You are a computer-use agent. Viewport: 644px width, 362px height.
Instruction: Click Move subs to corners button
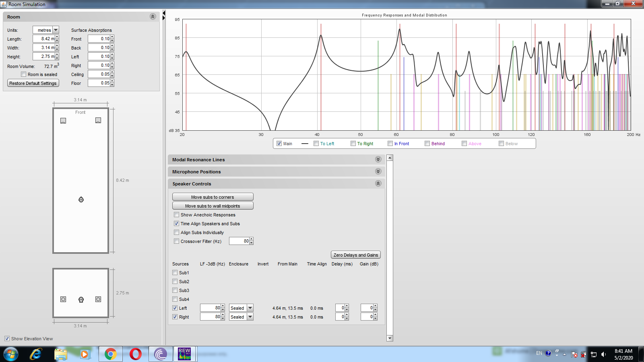pyautogui.click(x=213, y=197)
